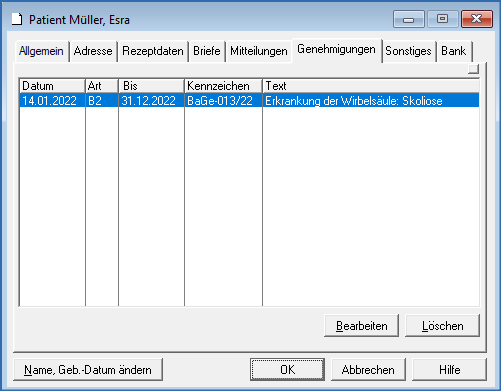The image size is (501, 391).
Task: Sort by the Kennzeichen column header
Action: pyautogui.click(x=223, y=86)
